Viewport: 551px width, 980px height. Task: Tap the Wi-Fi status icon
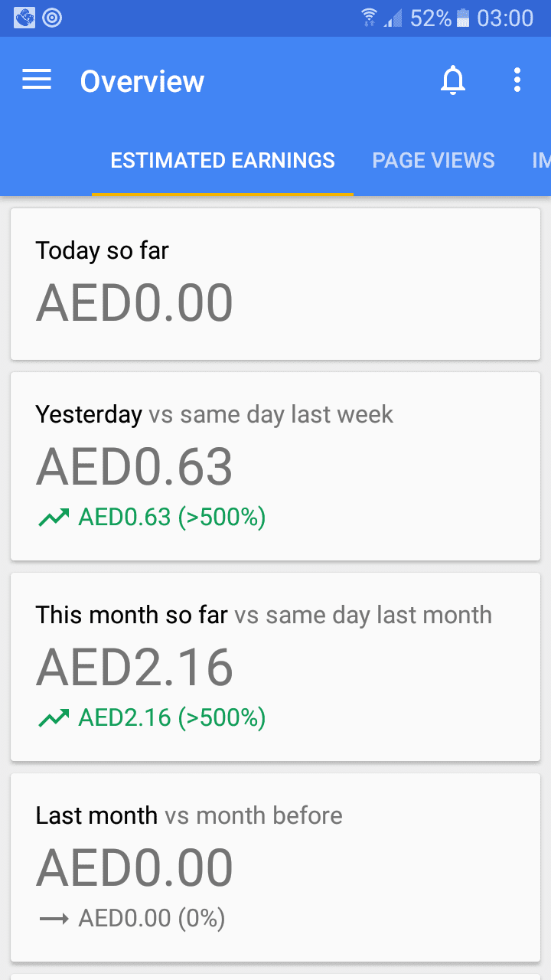[370, 18]
